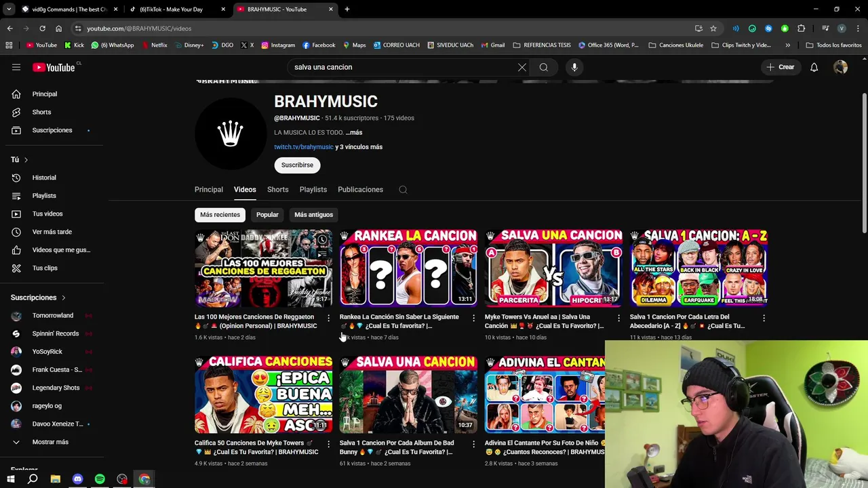The image size is (868, 488).
Task: Expand Mostrar más subscriptions
Action: [52, 442]
